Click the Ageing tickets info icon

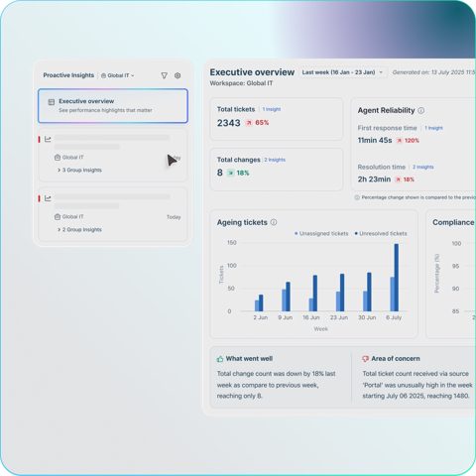pyautogui.click(x=274, y=222)
